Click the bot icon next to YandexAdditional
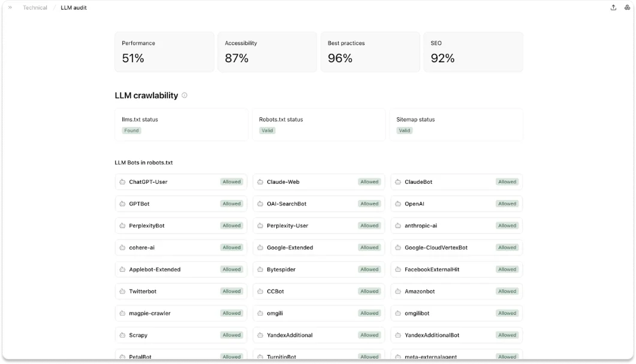The image size is (636, 364). tap(260, 335)
